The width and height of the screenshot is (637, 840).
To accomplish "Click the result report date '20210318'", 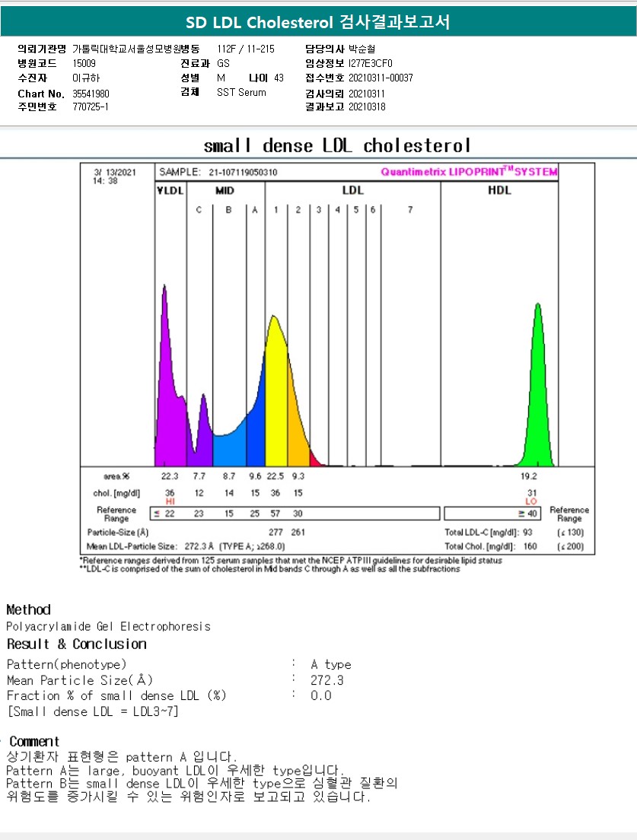I will pos(367,107).
